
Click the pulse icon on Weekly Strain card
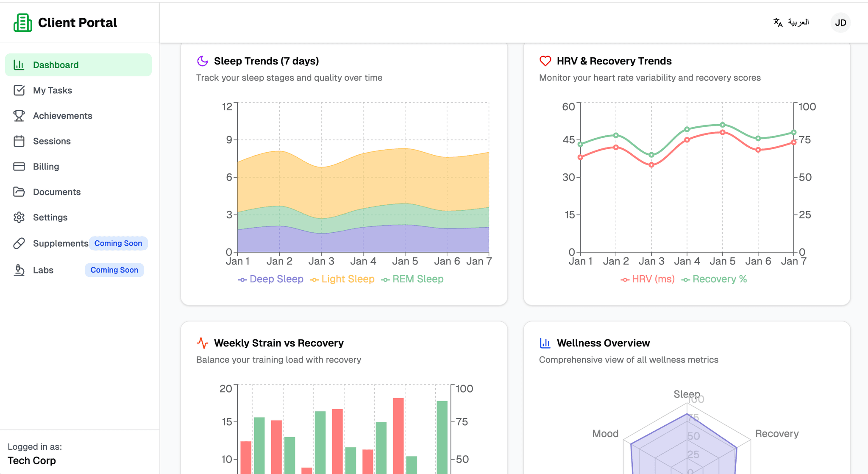(x=203, y=343)
